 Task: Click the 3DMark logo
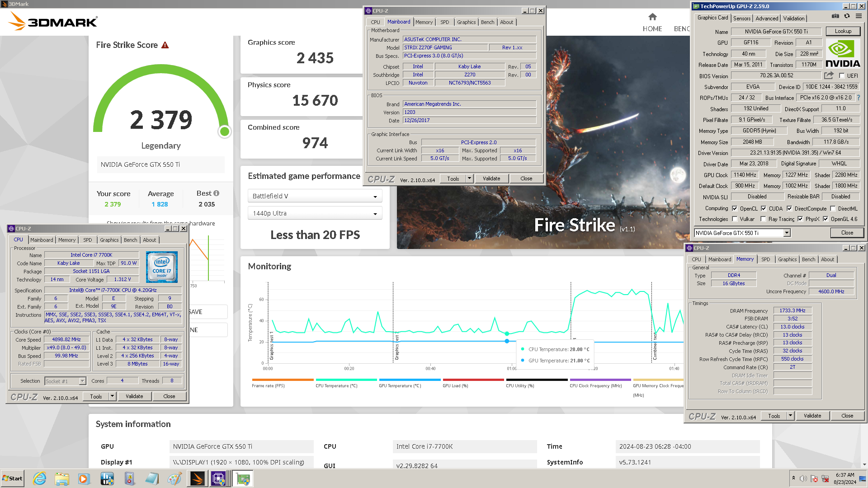point(52,22)
